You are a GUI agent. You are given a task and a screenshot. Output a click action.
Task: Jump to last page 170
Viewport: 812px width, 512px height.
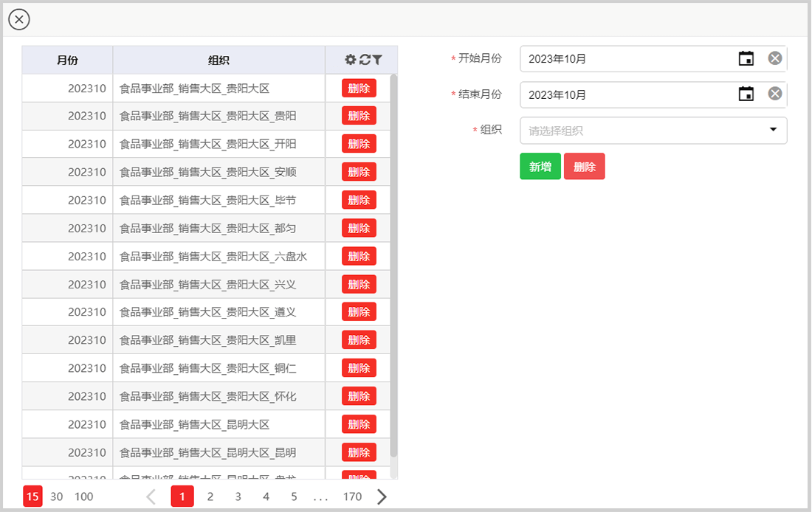[x=352, y=497]
